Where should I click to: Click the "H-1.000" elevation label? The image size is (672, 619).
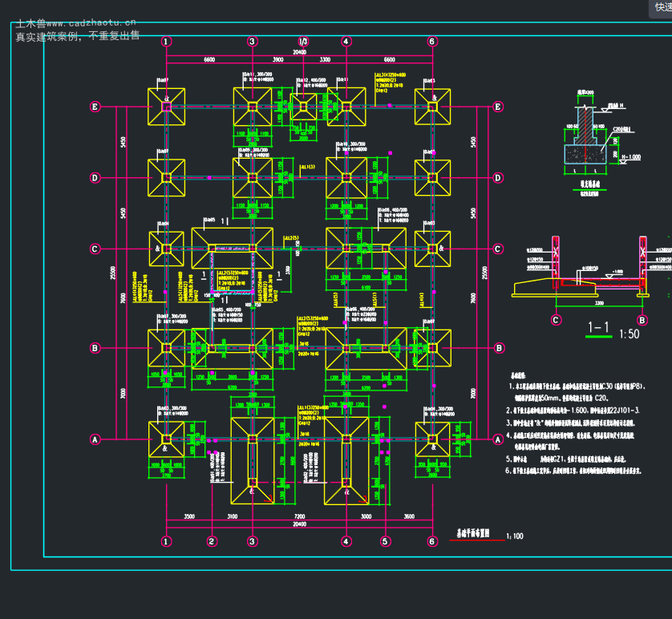631,157
